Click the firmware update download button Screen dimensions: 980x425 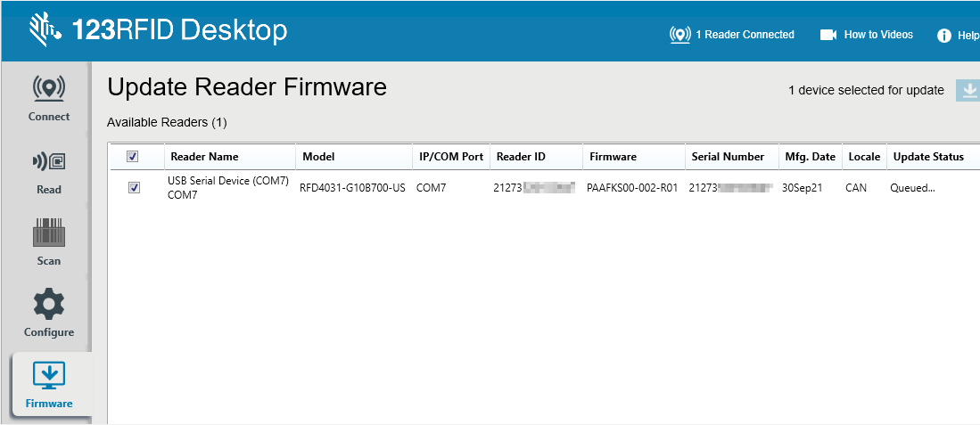[x=968, y=90]
